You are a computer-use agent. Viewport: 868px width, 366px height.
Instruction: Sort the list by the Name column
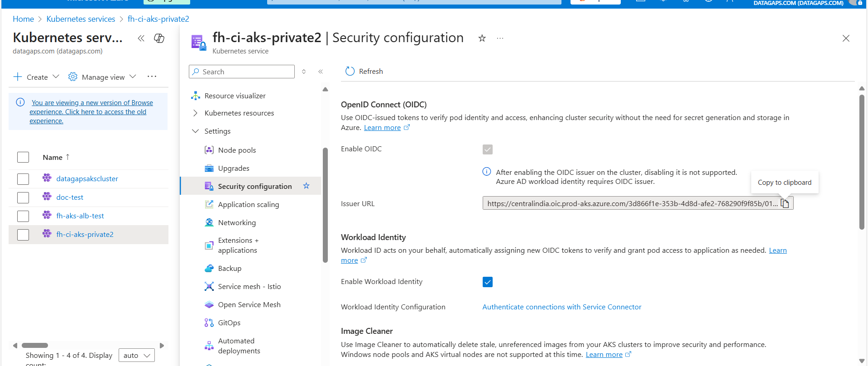[56, 157]
